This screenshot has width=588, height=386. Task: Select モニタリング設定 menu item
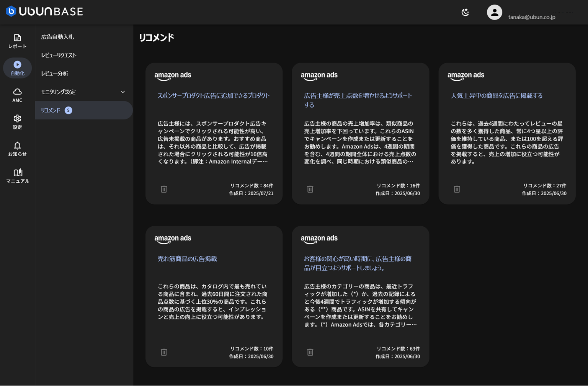point(84,92)
